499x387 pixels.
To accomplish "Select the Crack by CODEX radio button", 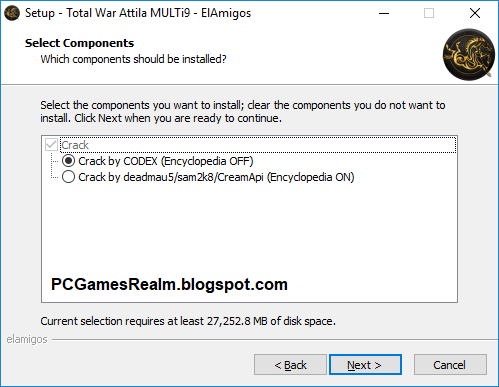I will (x=68, y=161).
